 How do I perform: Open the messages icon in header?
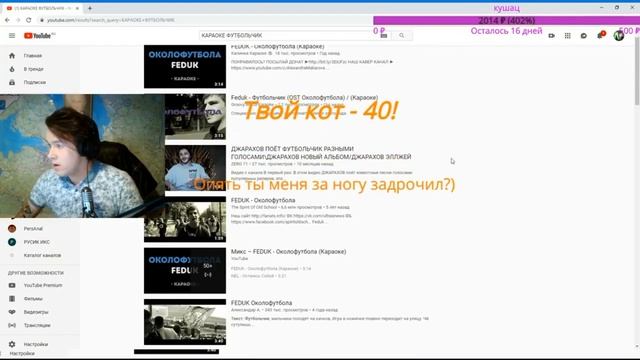pyautogui.click(x=584, y=36)
